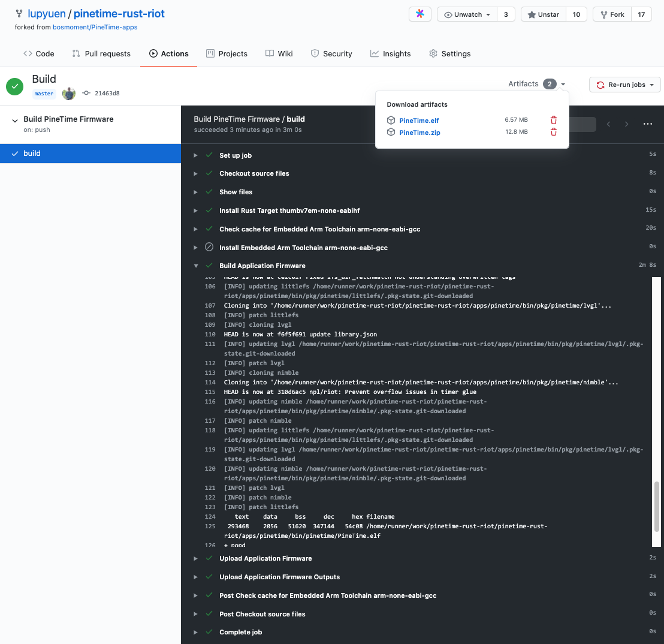Go to next search result arrow
This screenshot has width=664, height=644.
tap(626, 124)
